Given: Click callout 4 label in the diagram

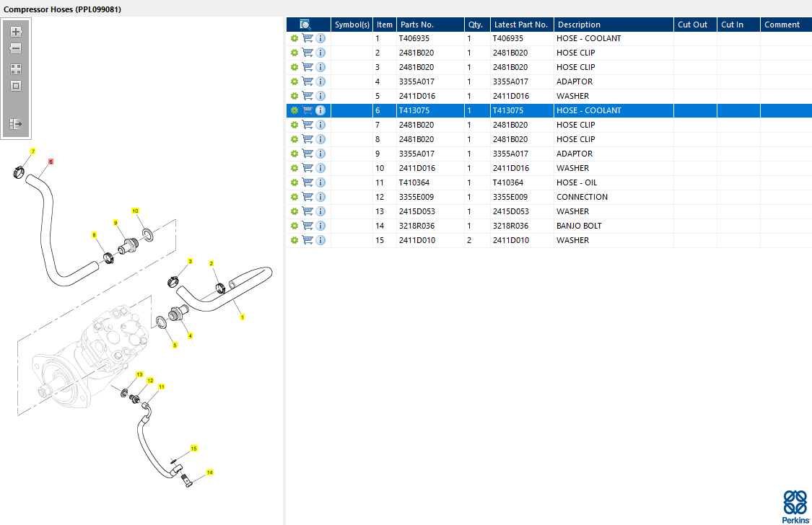Looking at the screenshot, I should coord(190,336).
